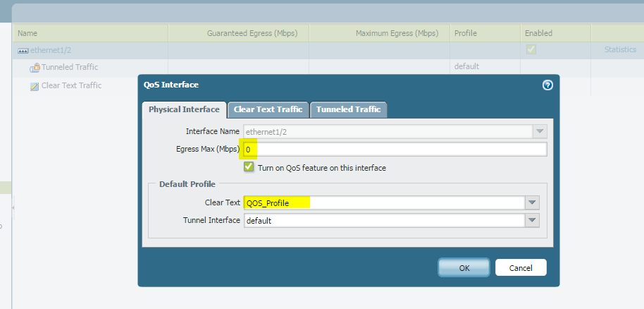
Task: Click the ethernet1/2 interface icon in table
Action: coord(23,51)
